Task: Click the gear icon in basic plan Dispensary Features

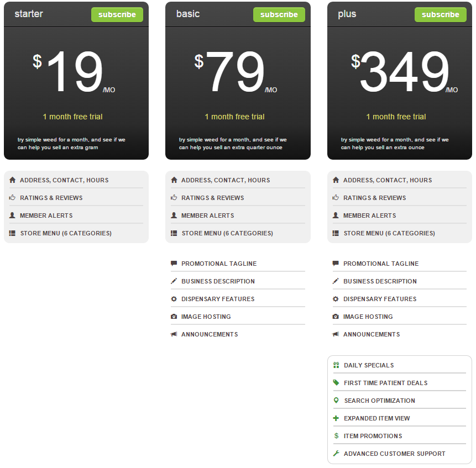Action: pyautogui.click(x=174, y=299)
